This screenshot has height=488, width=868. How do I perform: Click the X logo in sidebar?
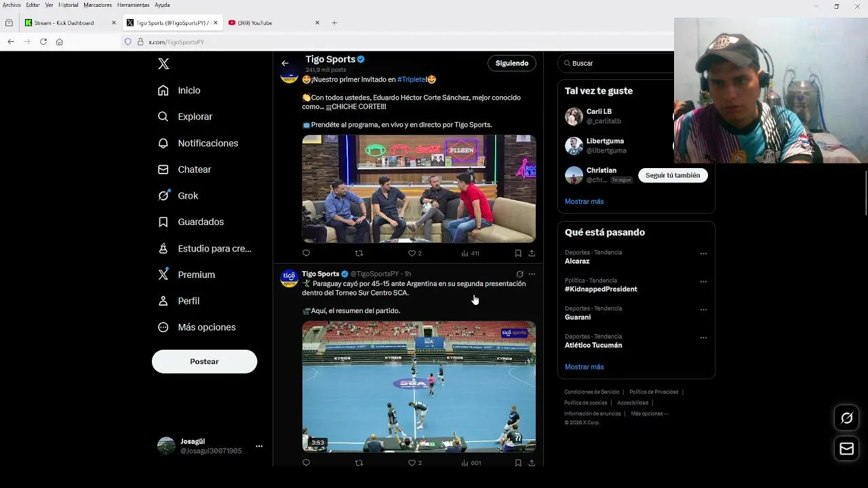pyautogui.click(x=163, y=64)
